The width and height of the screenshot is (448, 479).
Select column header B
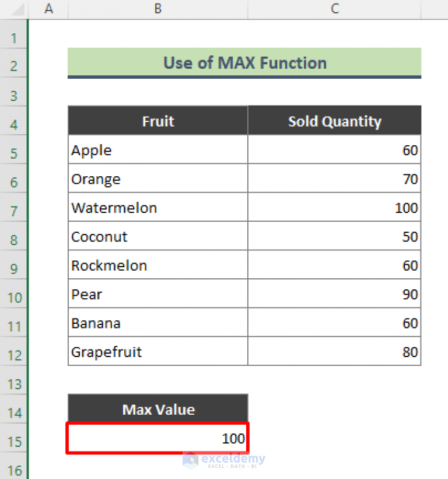pos(157,9)
